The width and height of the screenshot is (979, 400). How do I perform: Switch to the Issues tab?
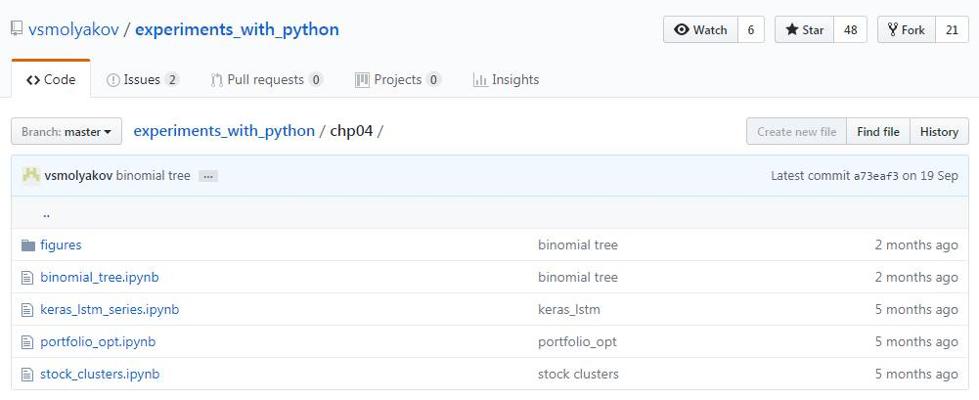click(142, 80)
